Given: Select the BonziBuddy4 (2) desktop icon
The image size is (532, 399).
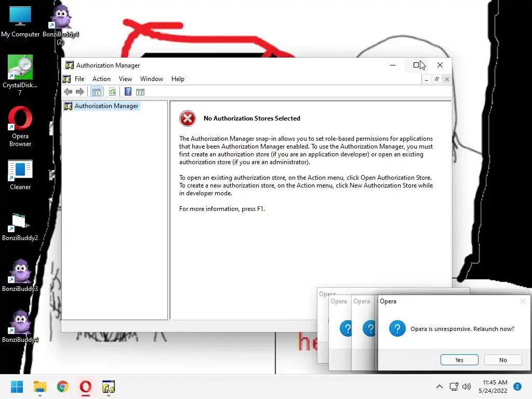Looking at the screenshot, I should [x=61, y=25].
